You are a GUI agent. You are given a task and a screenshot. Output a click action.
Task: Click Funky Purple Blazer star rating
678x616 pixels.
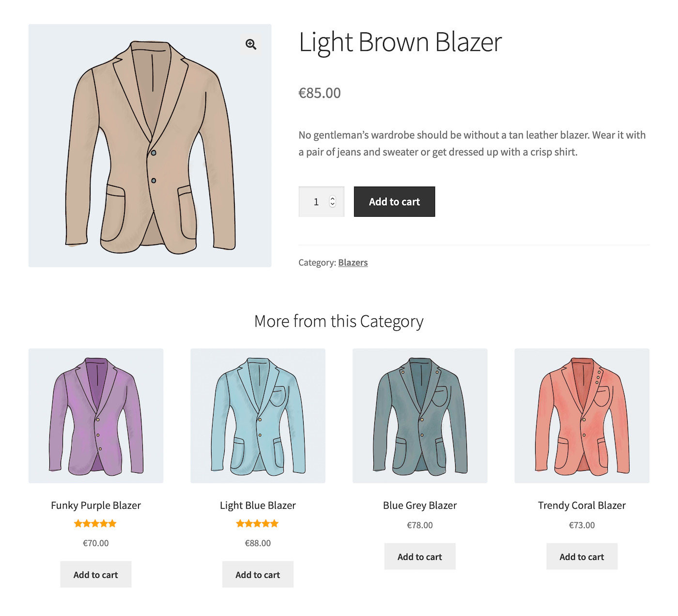pos(95,524)
